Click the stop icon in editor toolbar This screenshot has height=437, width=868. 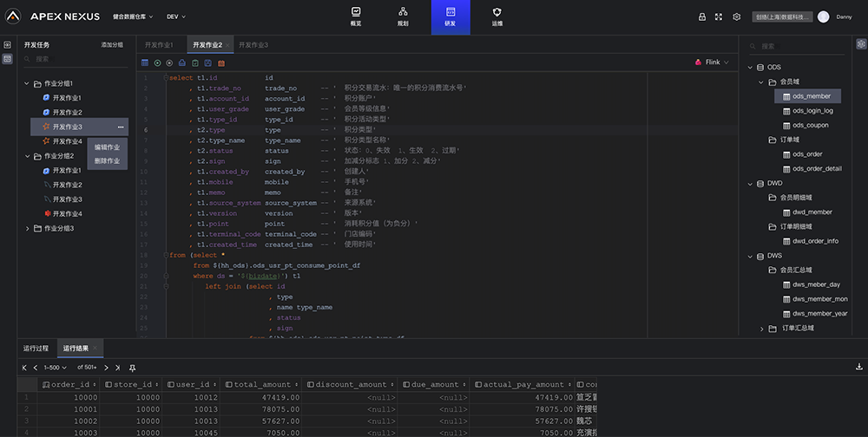coord(170,63)
